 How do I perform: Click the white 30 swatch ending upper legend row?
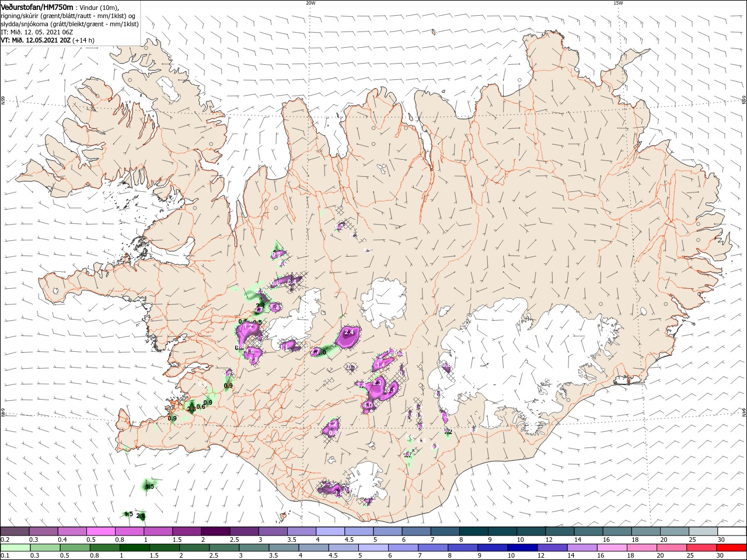coord(731,531)
